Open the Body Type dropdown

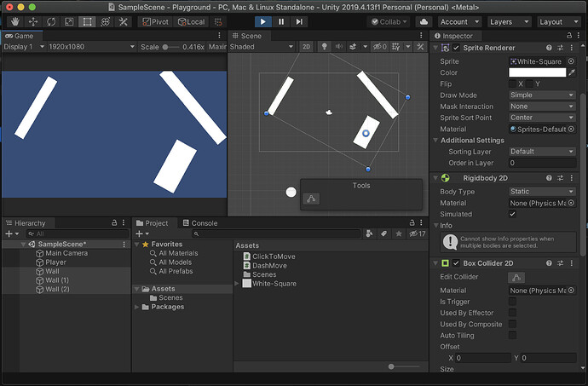542,192
